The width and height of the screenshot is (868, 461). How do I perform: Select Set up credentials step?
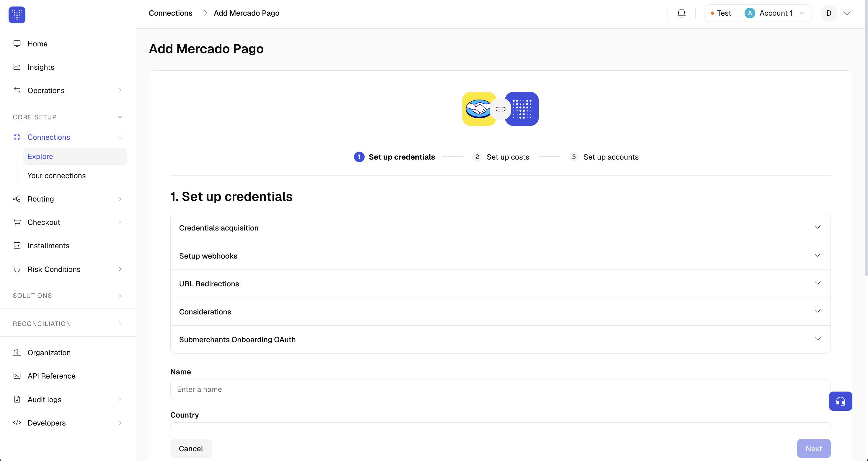click(x=394, y=157)
